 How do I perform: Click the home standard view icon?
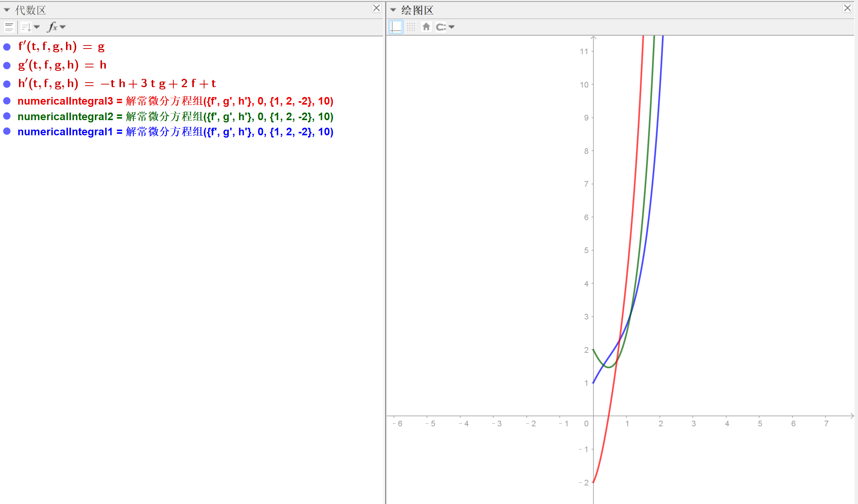pos(426,27)
